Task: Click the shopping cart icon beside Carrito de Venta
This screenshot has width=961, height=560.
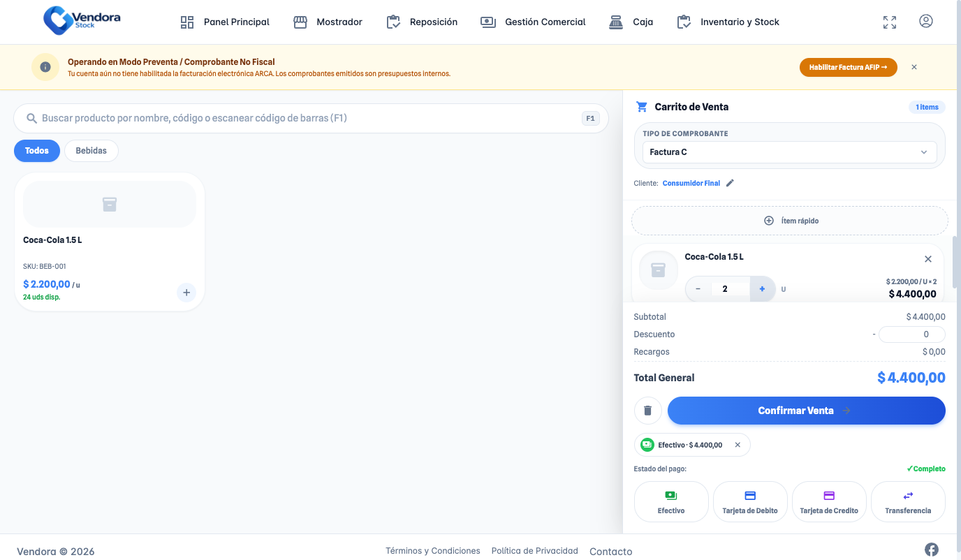Action: [x=642, y=107]
